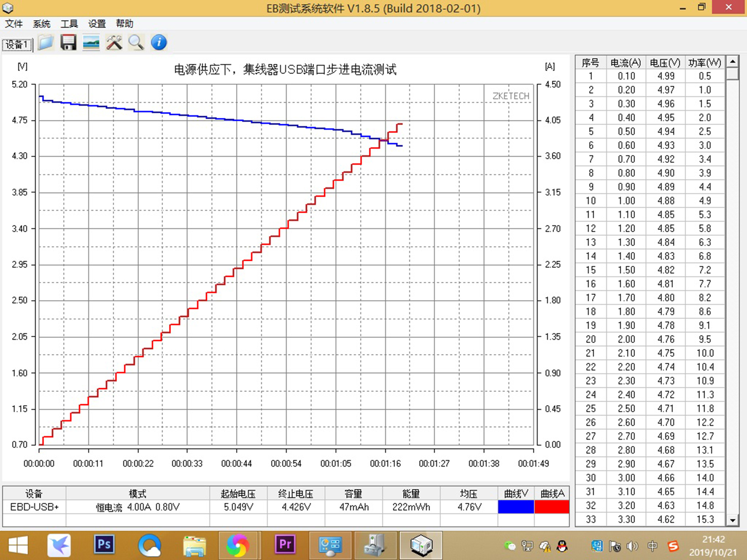
Task: Click the save floppy disk icon
Action: pos(68,42)
